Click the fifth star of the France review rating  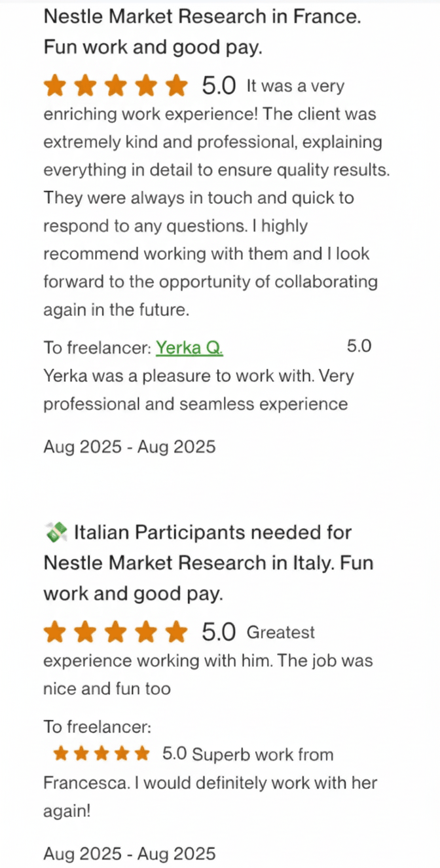[176, 86]
